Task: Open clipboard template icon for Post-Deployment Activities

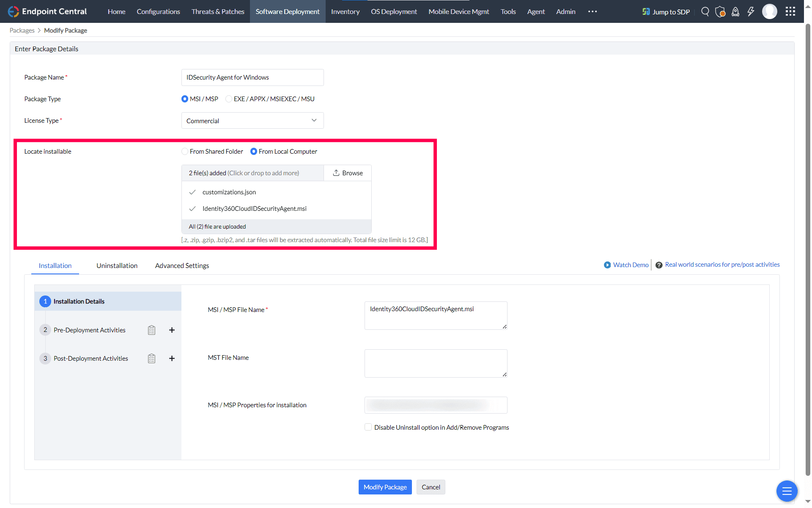Action: tap(151, 359)
